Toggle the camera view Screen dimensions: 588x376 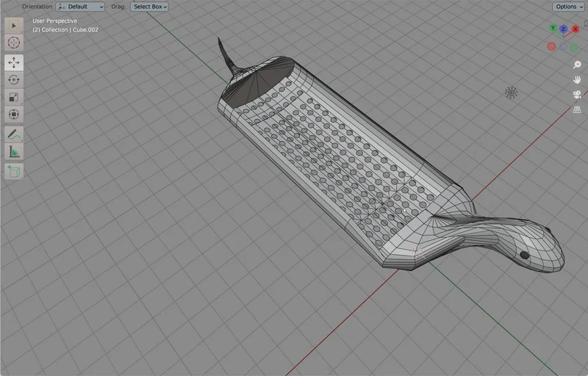(577, 95)
